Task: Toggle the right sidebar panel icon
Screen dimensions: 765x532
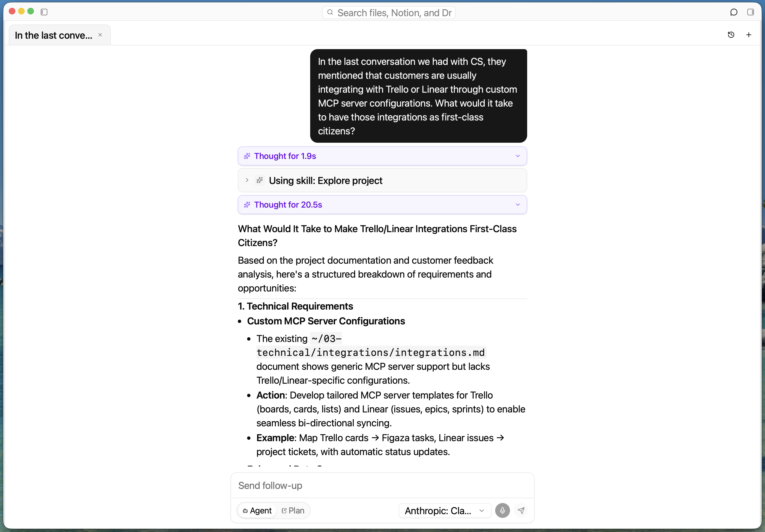Action: [751, 12]
